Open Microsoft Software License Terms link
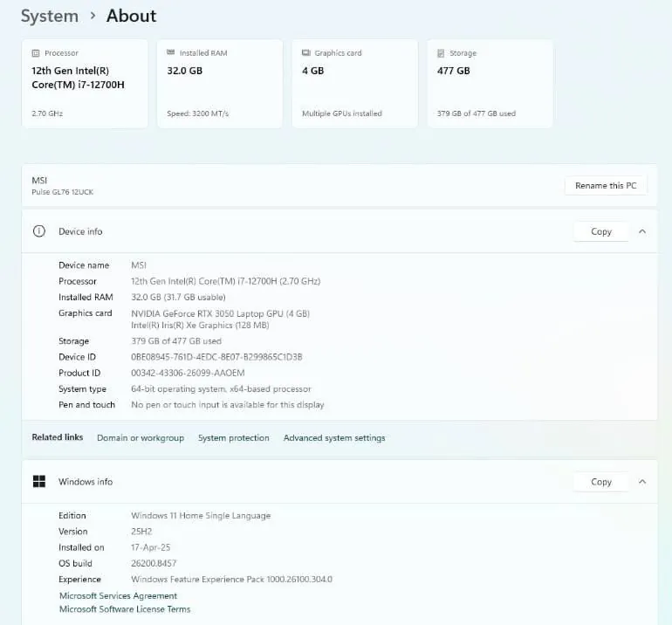Viewport: 672px width, 625px height. 125,609
